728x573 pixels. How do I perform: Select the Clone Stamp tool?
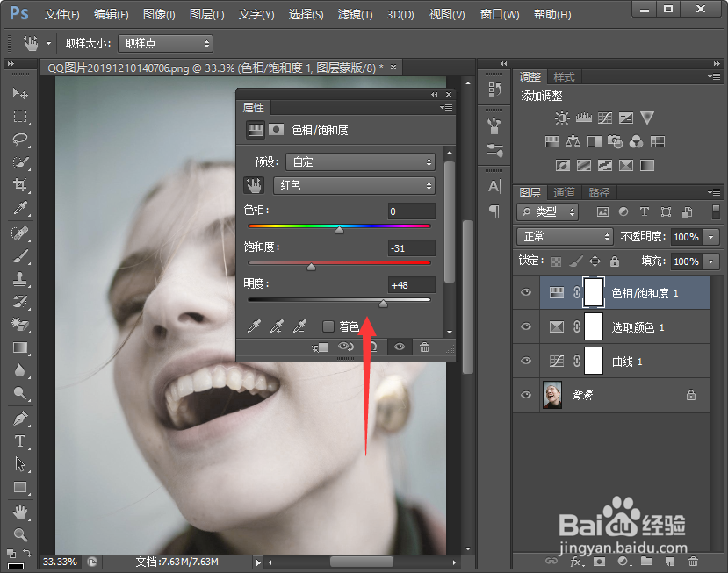tap(20, 279)
